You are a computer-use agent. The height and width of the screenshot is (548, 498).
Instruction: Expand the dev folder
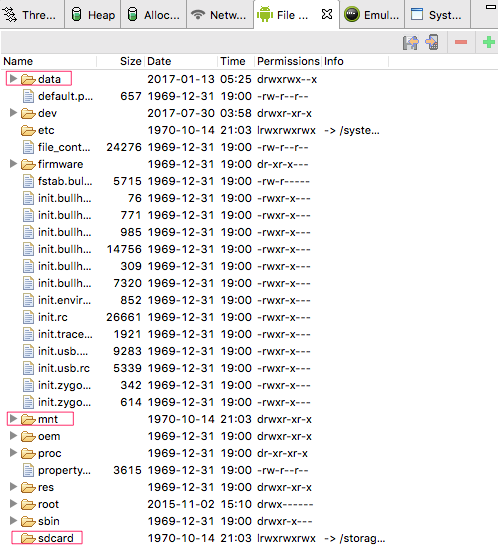(x=13, y=113)
